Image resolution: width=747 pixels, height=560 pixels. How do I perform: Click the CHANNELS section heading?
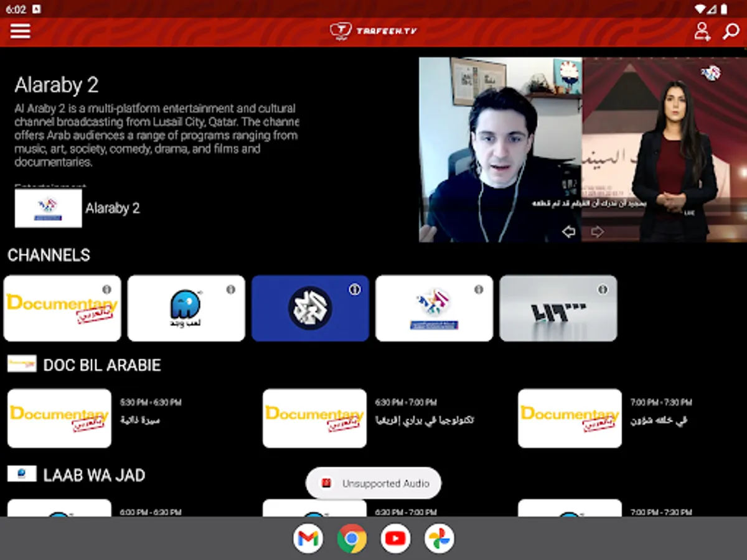tap(49, 255)
